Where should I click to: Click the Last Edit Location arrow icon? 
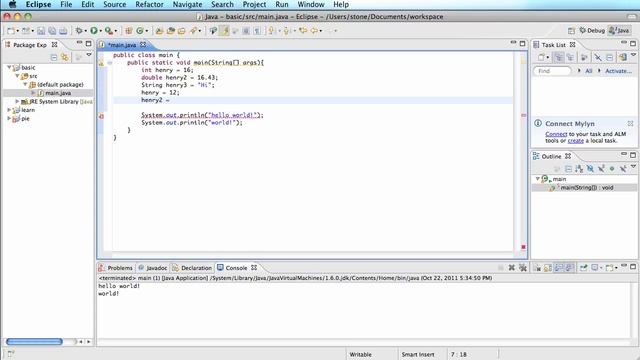302,31
